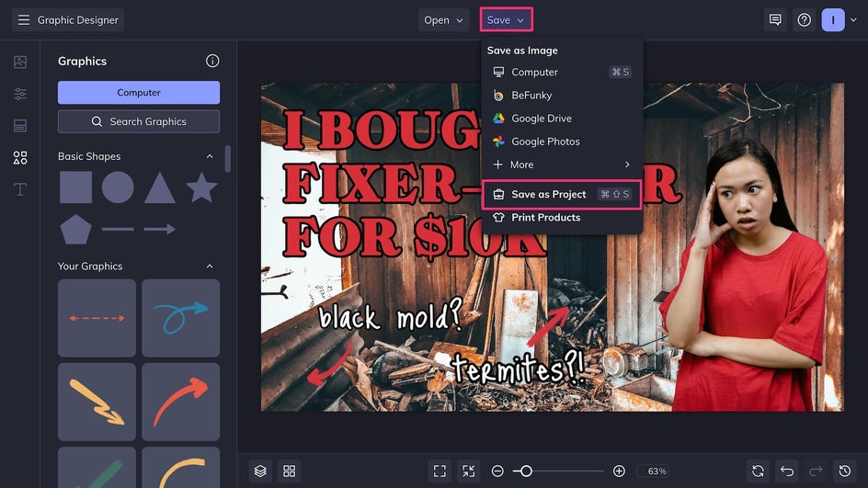The width and height of the screenshot is (868, 488).
Task: Open the Open dropdown menu
Action: (443, 20)
